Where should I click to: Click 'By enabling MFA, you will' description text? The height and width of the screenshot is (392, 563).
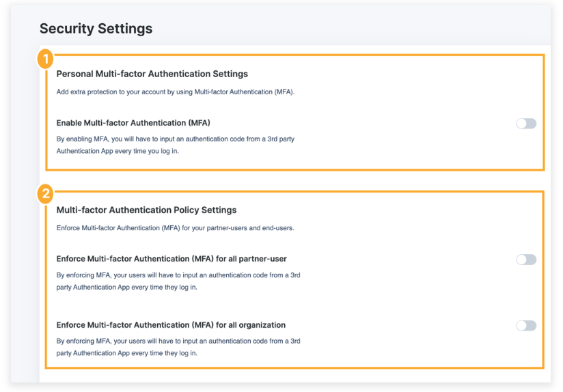pyautogui.click(x=175, y=145)
